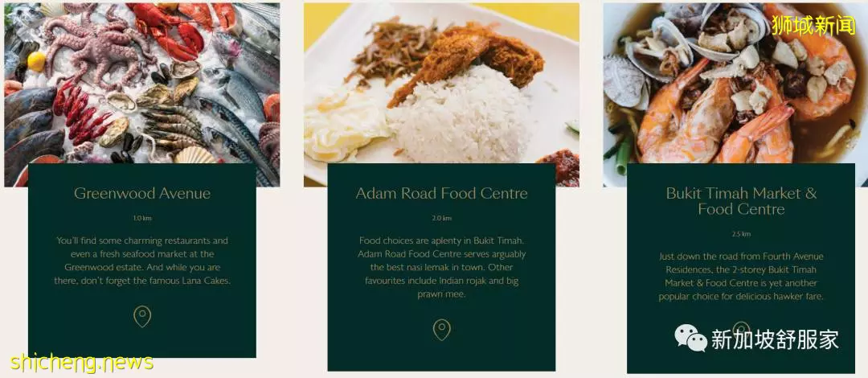Viewport: 868px width, 378px height.
Task: Click the WeChat logo icon in the watermark
Action: [690, 338]
